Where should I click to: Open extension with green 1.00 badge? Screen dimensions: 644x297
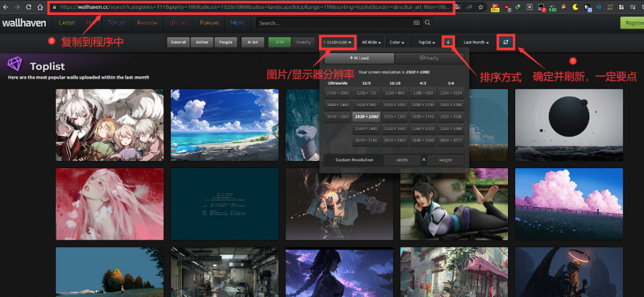pyautogui.click(x=552, y=8)
